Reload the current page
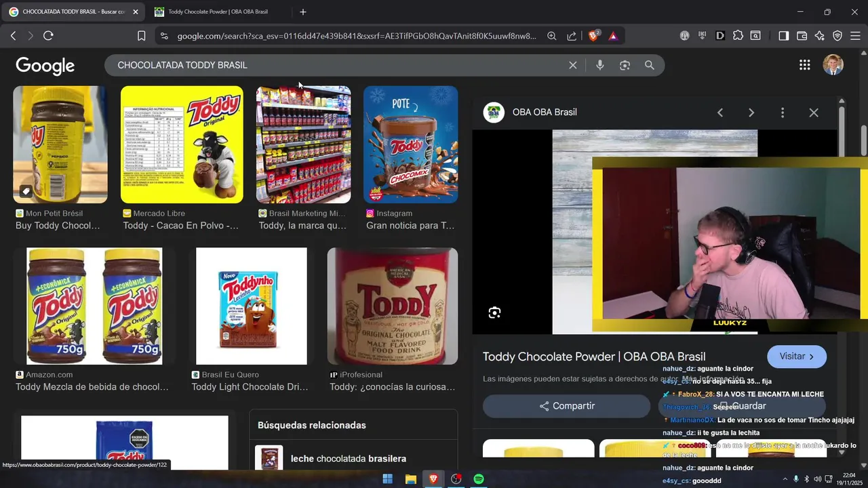The width and height of the screenshot is (868, 488). [x=48, y=36]
